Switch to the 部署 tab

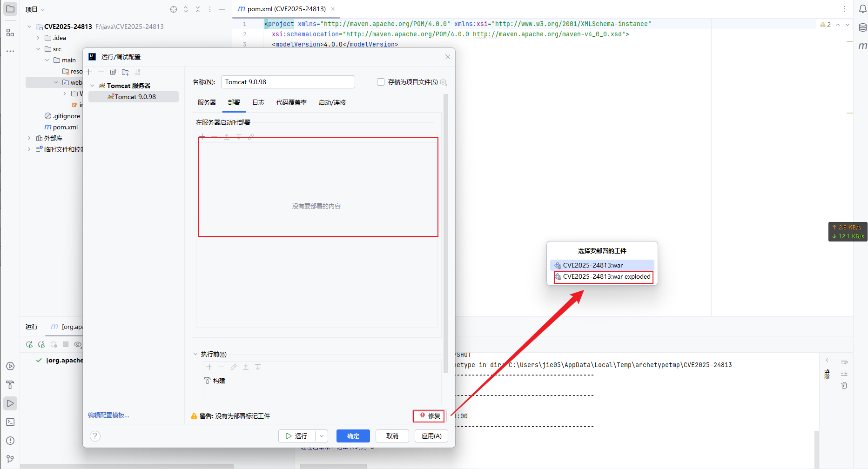point(234,102)
